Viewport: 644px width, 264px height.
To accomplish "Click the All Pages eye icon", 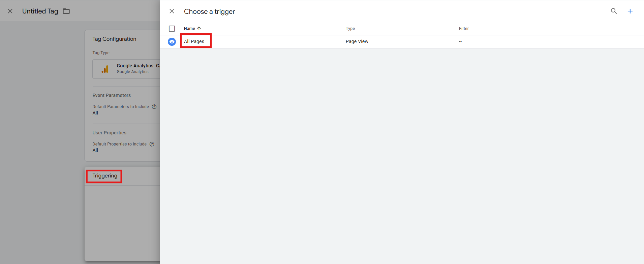I will pyautogui.click(x=172, y=42).
